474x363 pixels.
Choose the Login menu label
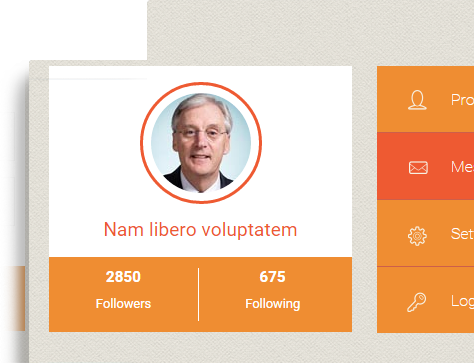coord(462,302)
